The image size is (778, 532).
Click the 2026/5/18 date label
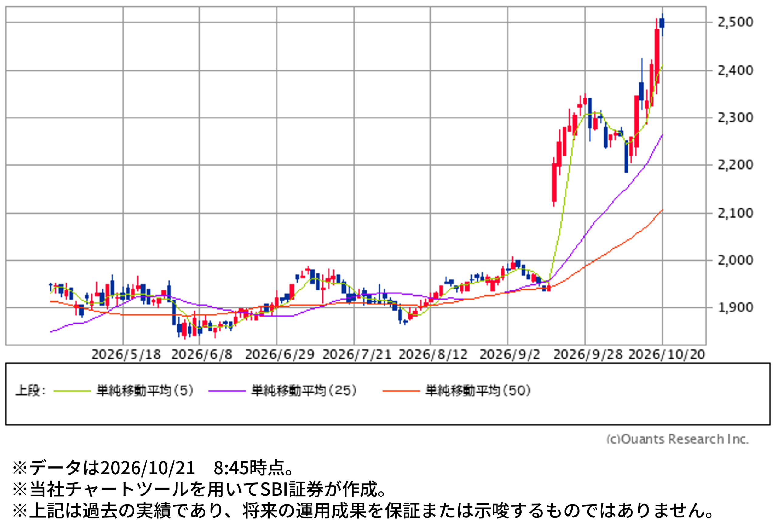point(126,355)
